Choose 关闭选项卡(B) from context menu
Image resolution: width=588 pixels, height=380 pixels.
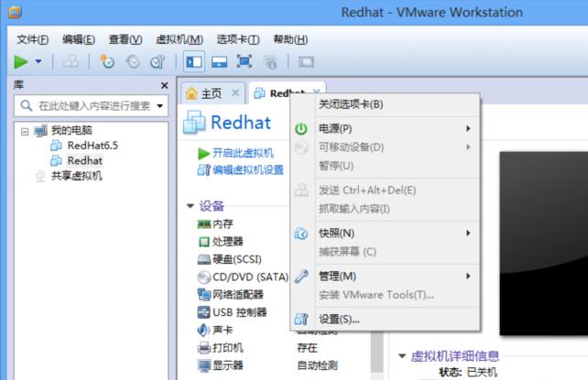point(351,104)
